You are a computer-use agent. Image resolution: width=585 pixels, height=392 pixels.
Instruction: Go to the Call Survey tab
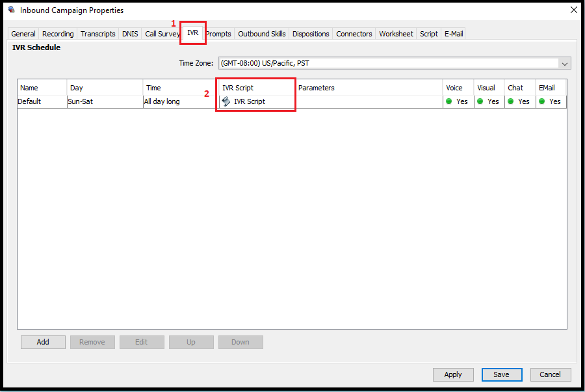(x=162, y=34)
